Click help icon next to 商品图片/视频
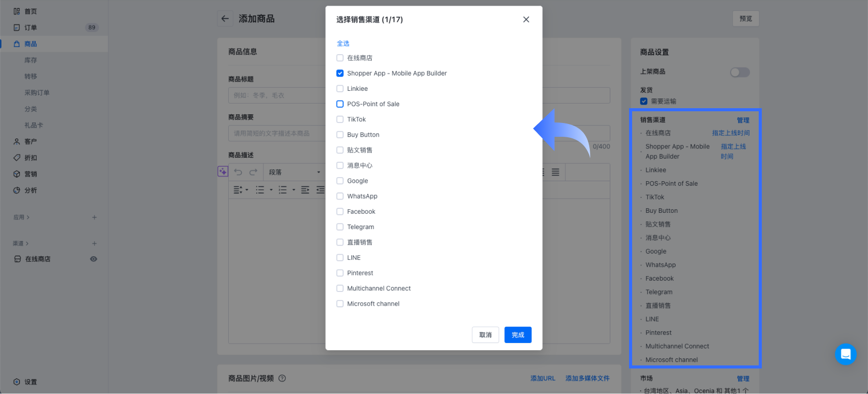Screen dimensions: 868x394 pyautogui.click(x=282, y=378)
